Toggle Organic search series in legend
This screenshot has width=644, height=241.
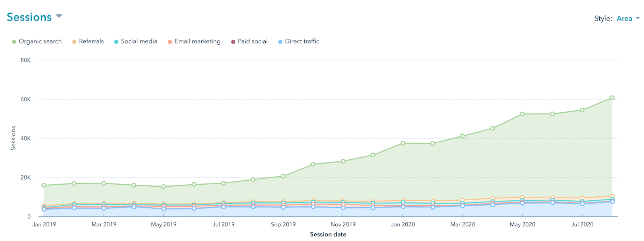(40, 41)
